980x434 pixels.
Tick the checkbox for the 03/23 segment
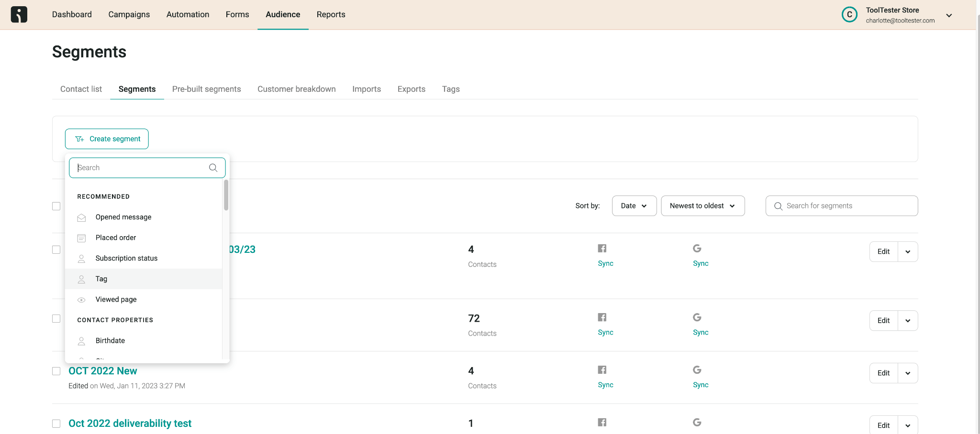(56, 250)
